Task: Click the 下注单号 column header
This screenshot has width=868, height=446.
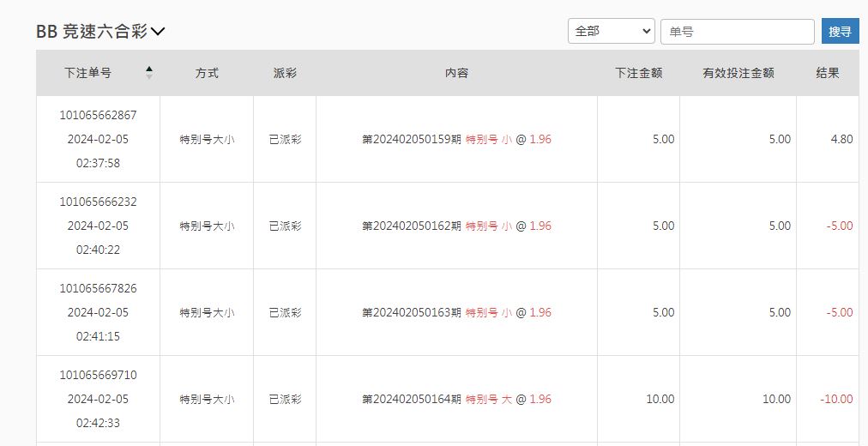Action: [x=87, y=73]
